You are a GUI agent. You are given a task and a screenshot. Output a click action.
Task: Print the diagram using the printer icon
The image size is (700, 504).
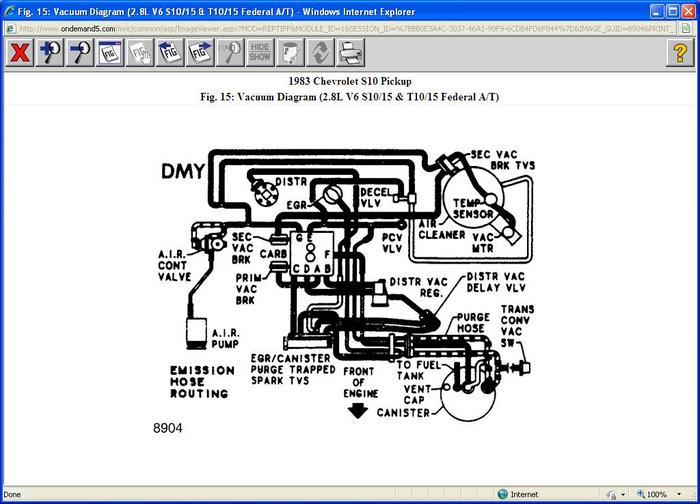[x=350, y=53]
